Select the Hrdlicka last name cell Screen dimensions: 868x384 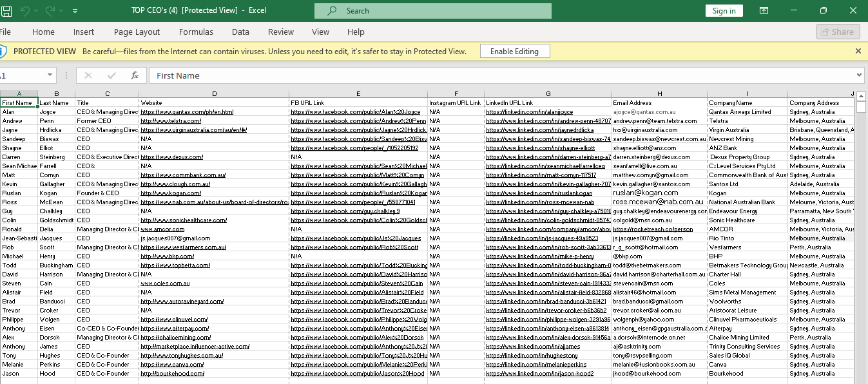pyautogui.click(x=56, y=130)
